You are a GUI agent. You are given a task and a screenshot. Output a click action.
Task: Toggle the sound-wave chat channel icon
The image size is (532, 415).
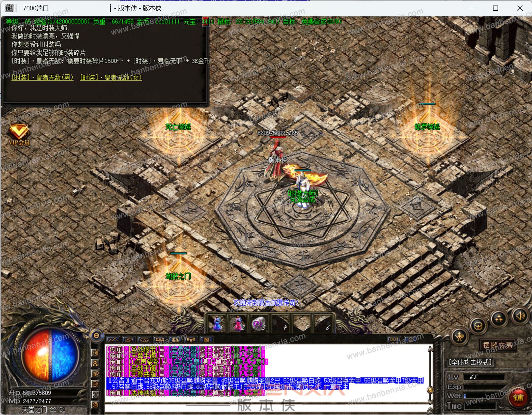[x=95, y=353]
